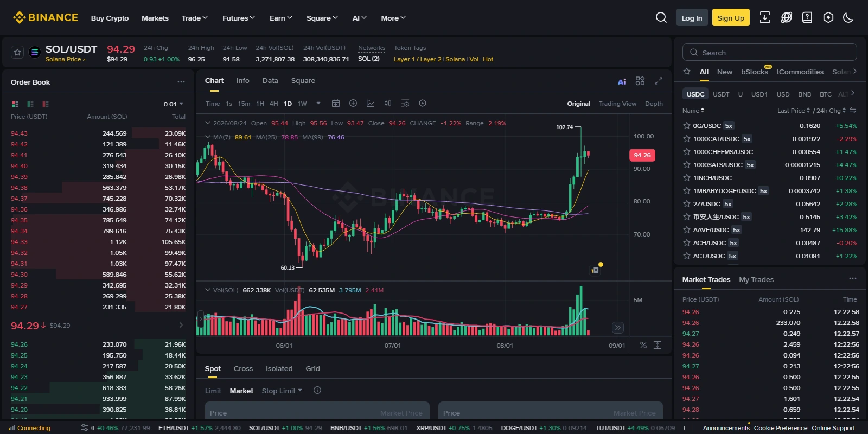Open the Stop Limit order type dropdown
Screen dimensions: 868x434
(x=282, y=391)
